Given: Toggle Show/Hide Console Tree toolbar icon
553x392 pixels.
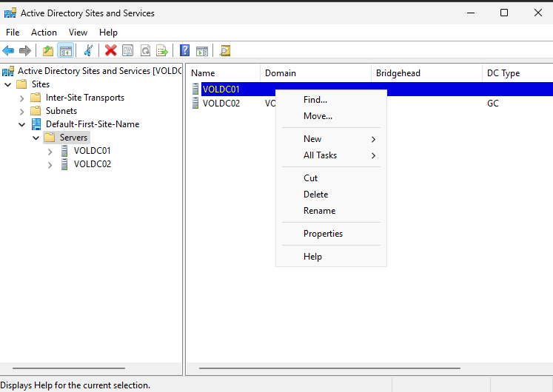Looking at the screenshot, I should point(66,50).
